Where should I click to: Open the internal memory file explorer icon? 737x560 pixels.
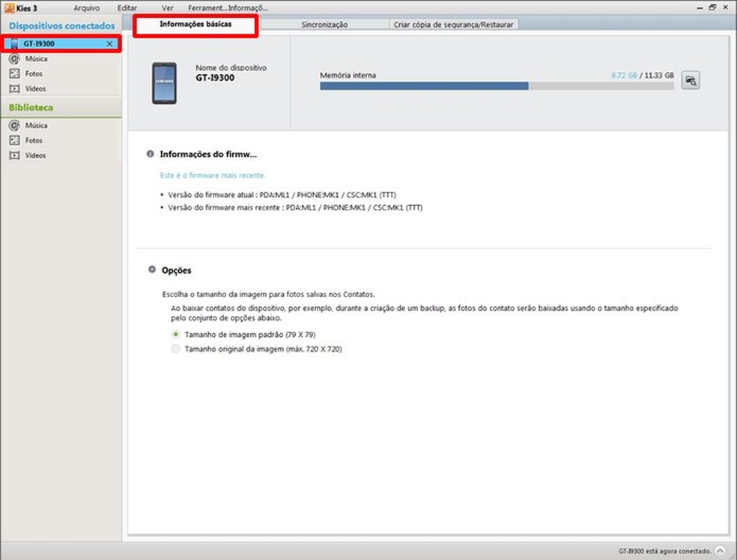tap(690, 79)
